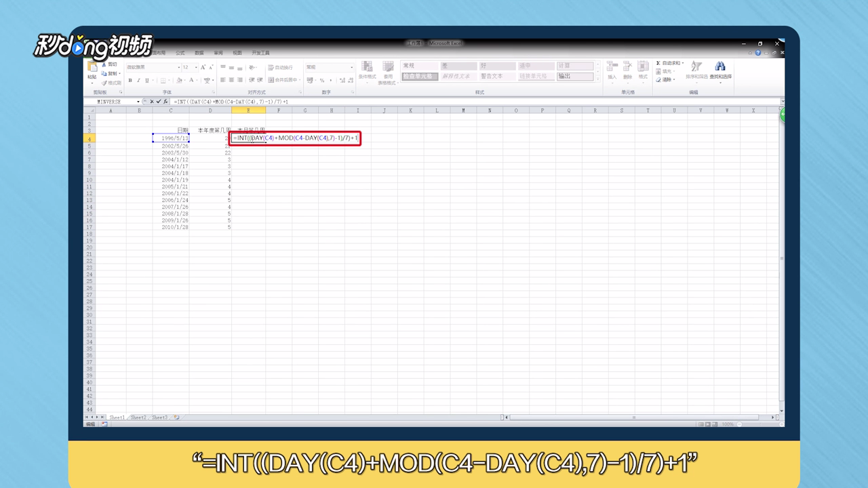Open the font size dropdown

pyautogui.click(x=196, y=67)
